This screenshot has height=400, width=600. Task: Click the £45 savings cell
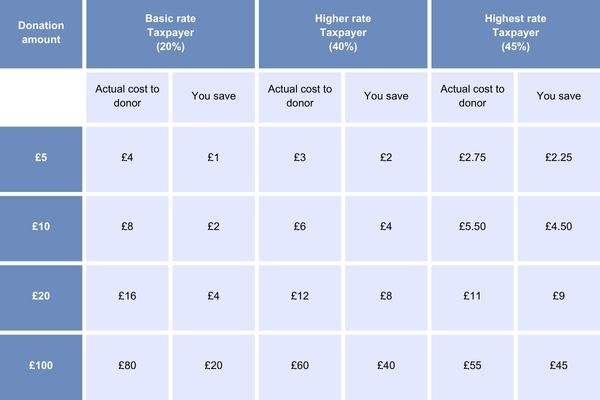click(559, 367)
